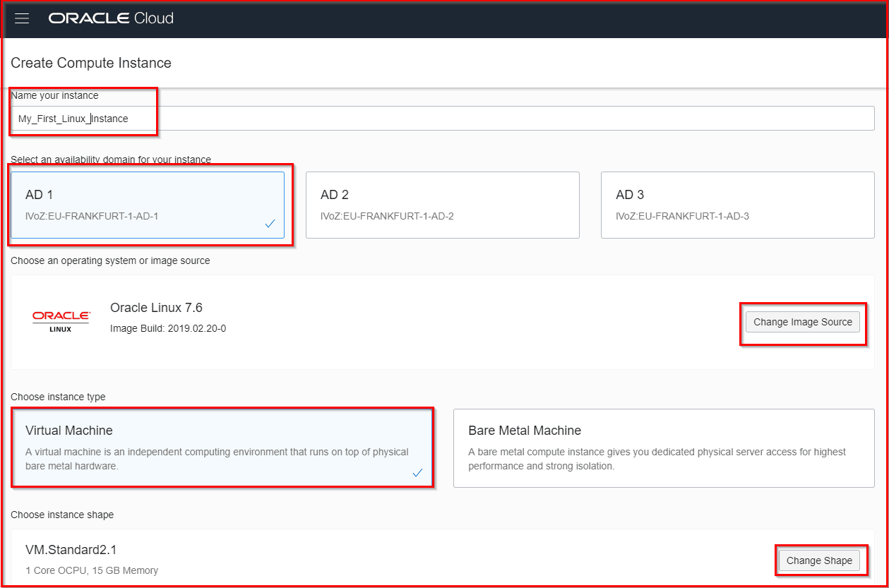Screen dimensions: 889x588
Task: Select availability domain AD 2
Action: 443,205
